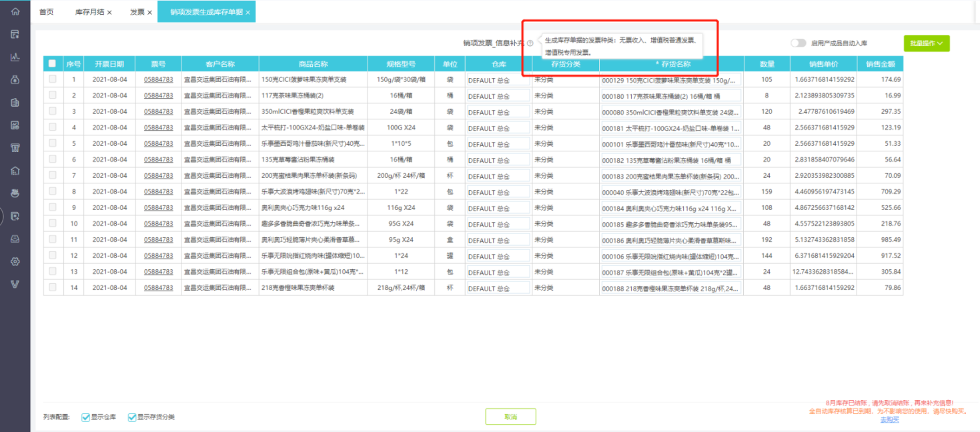Image resolution: width=980 pixels, height=432 pixels.
Task: Click the V icon at sidebar bottom
Action: click(15, 284)
